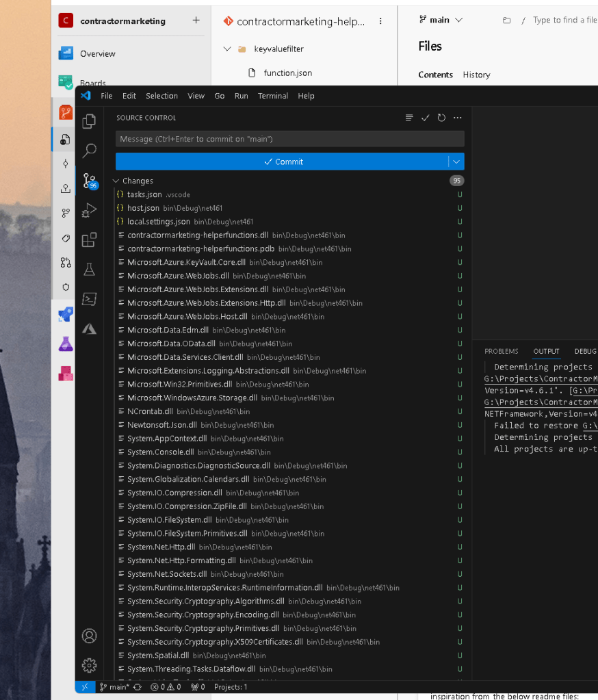The width and height of the screenshot is (598, 700).
Task: Open Pipelines icon in Azure DevOps sidebar
Action: coord(66,314)
